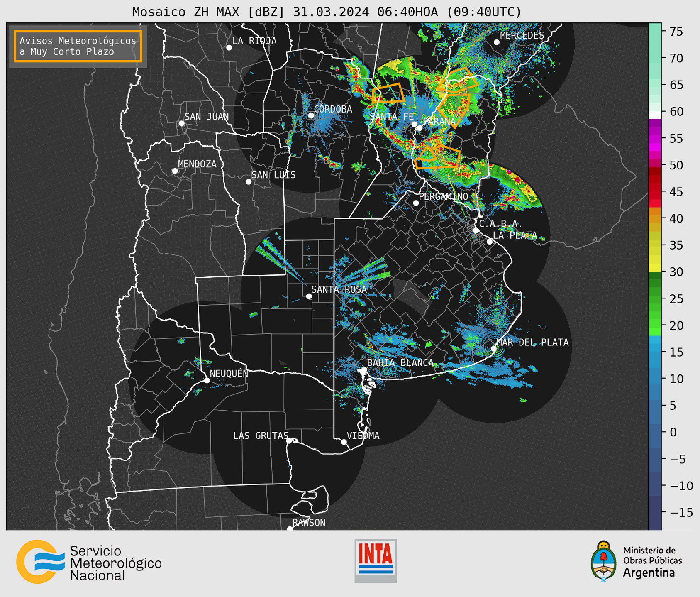Click the white 60 dBZ band on the scale
This screenshot has height=597, width=700.
point(655,115)
